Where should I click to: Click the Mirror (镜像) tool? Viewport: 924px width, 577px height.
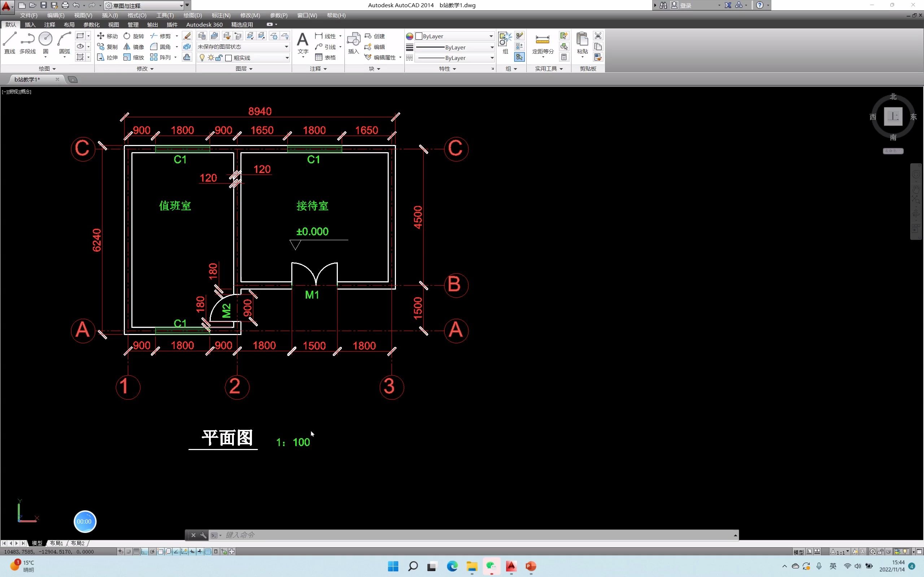pyautogui.click(x=134, y=47)
